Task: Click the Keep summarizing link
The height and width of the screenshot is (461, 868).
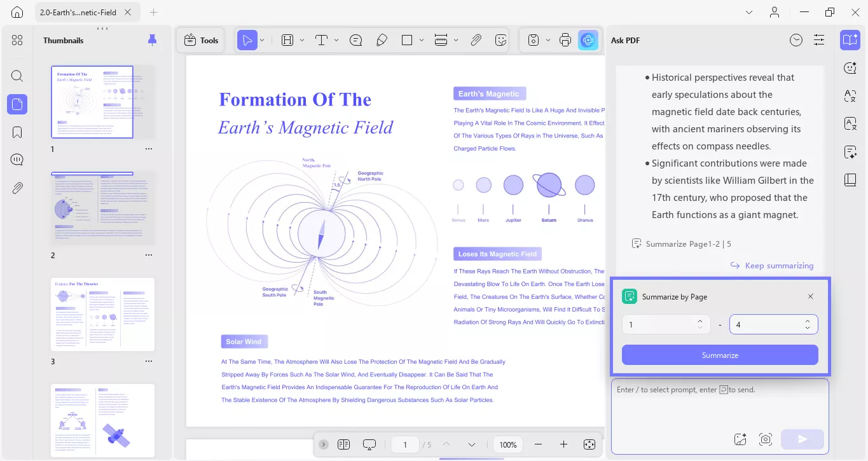Action: tap(772, 265)
